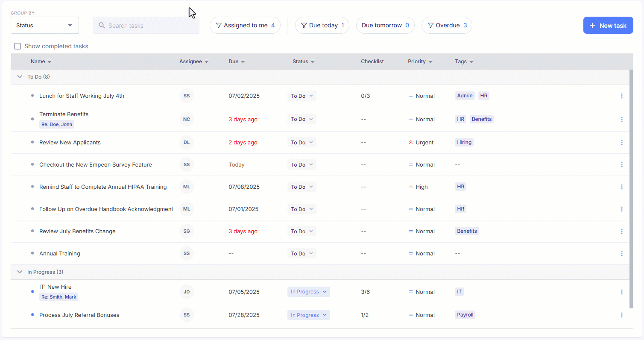The width and height of the screenshot is (644, 340).
Task: Click the task list vertical scrollbar
Action: (631, 188)
